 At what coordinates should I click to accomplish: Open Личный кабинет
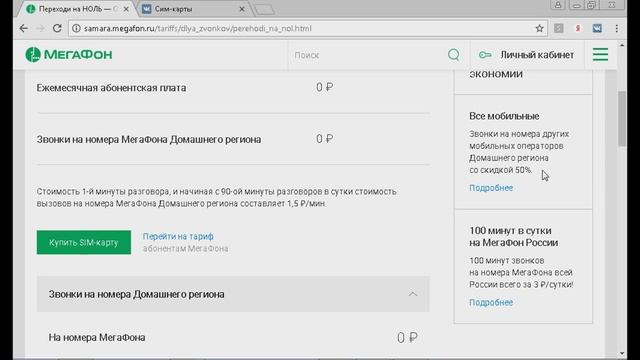537,55
